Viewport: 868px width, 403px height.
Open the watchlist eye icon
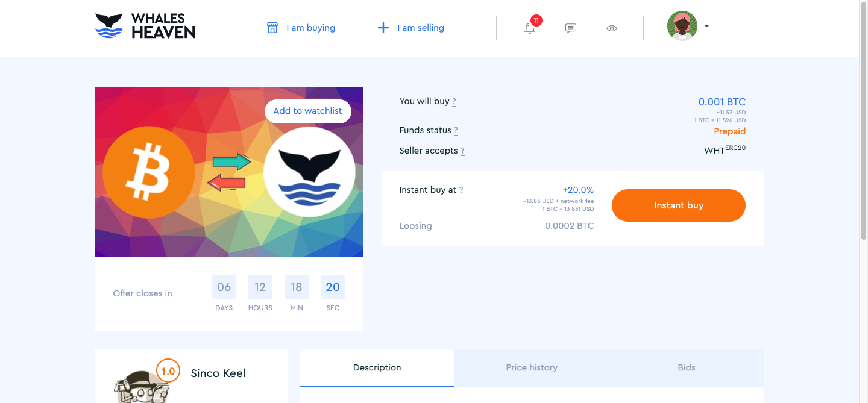click(612, 28)
